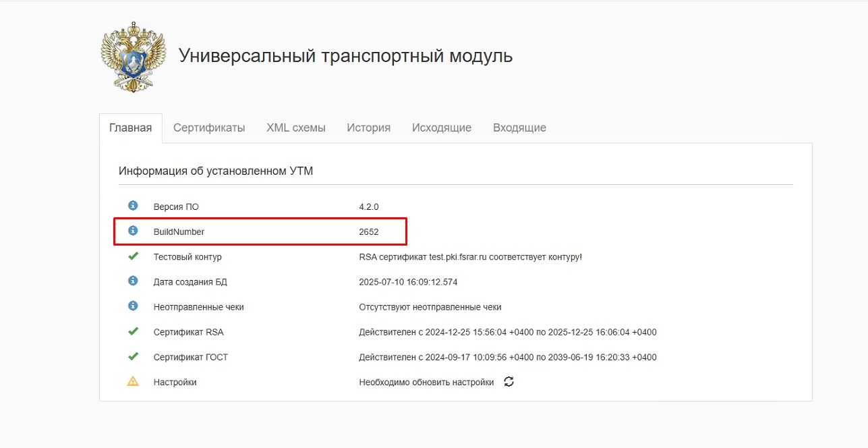Click the Настройки label
Viewport: 868px width, 448px height.
(175, 382)
